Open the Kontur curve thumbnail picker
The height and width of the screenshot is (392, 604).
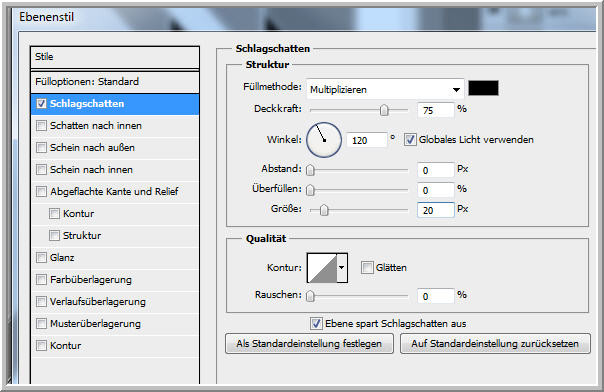(x=322, y=268)
